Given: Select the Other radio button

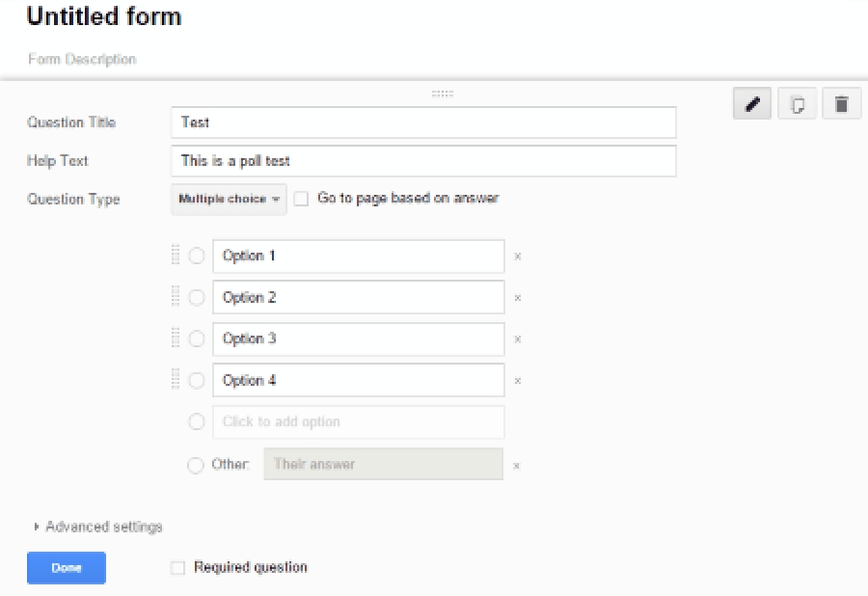Looking at the screenshot, I should tap(196, 465).
